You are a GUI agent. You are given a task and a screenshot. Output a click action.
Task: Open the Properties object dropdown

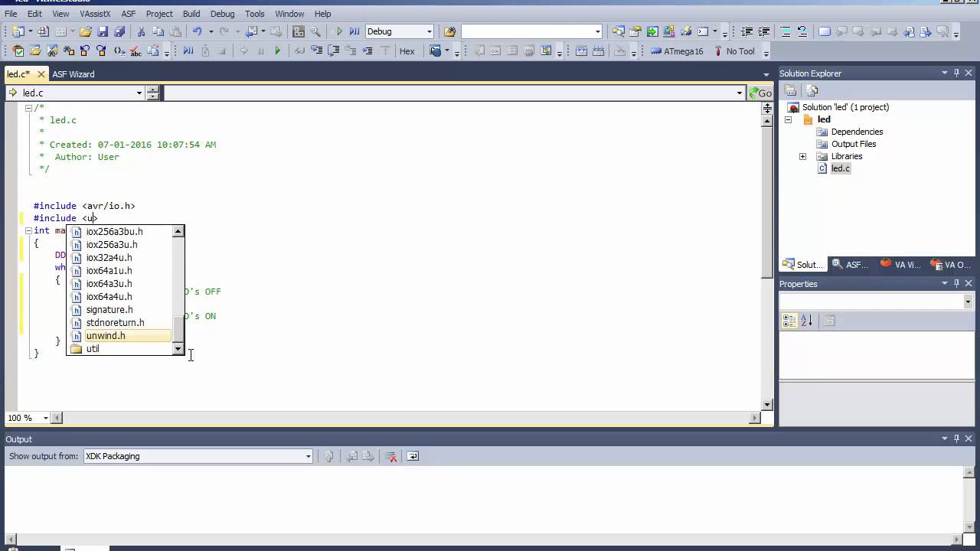click(x=967, y=302)
